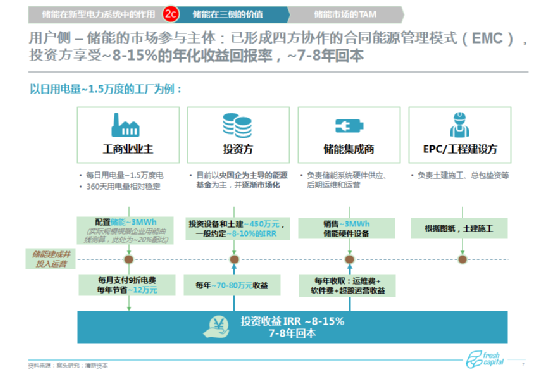Select the 储能在新型电力系统中的作用 tab

[98, 14]
